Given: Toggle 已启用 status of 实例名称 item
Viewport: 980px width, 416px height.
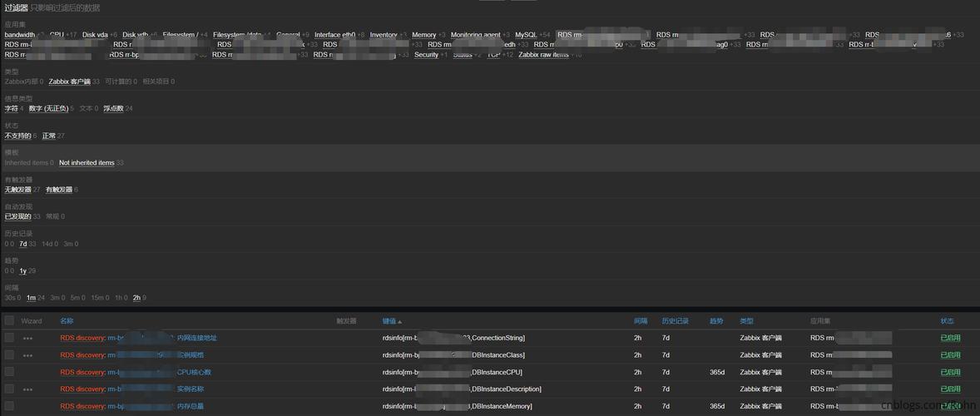Looking at the screenshot, I should 951,389.
